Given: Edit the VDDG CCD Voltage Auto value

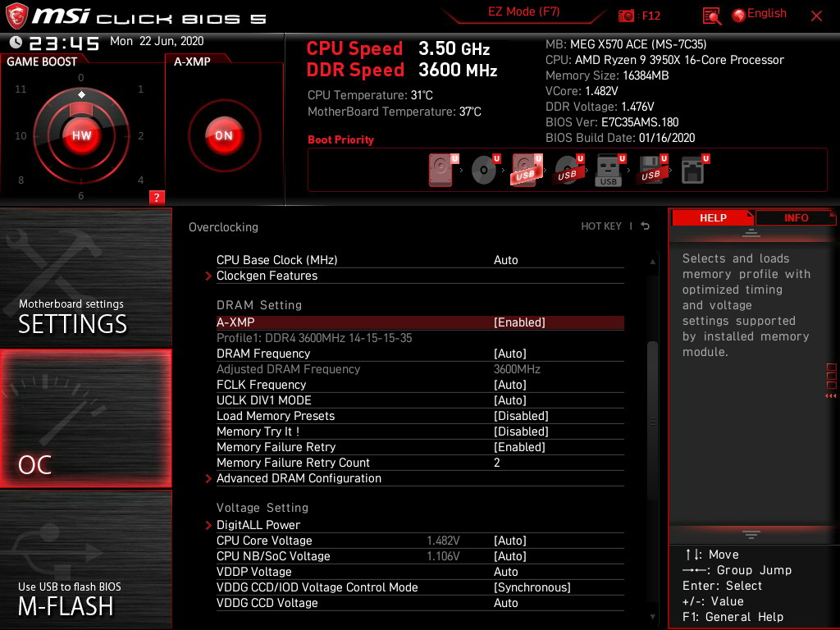Looking at the screenshot, I should pyautogui.click(x=420, y=602).
